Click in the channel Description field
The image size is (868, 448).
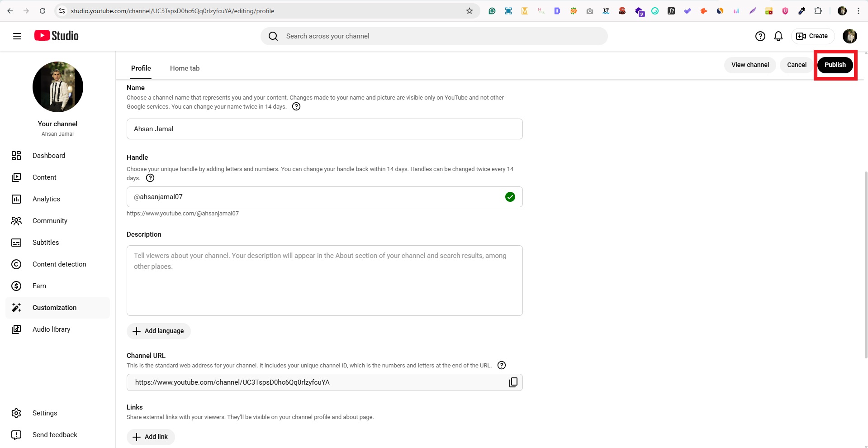click(x=324, y=281)
